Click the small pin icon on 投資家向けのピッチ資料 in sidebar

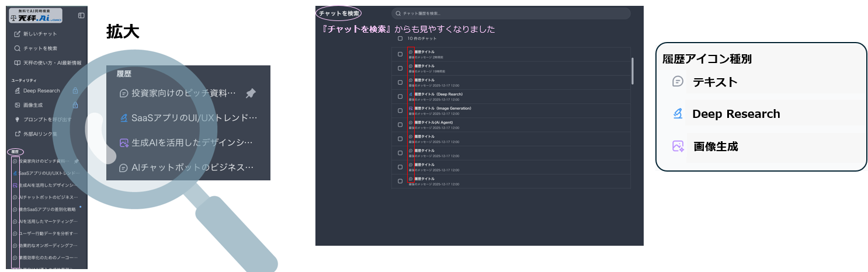point(76,161)
